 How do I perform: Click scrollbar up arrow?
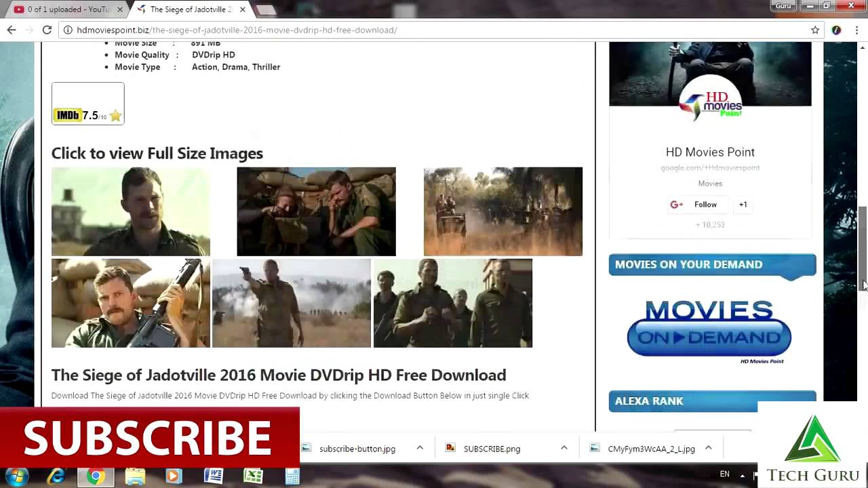click(863, 46)
